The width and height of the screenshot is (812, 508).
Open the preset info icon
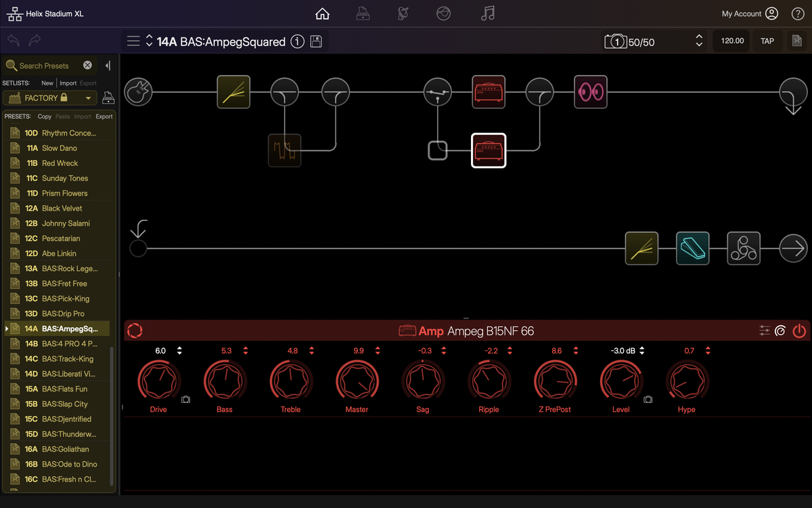point(297,41)
